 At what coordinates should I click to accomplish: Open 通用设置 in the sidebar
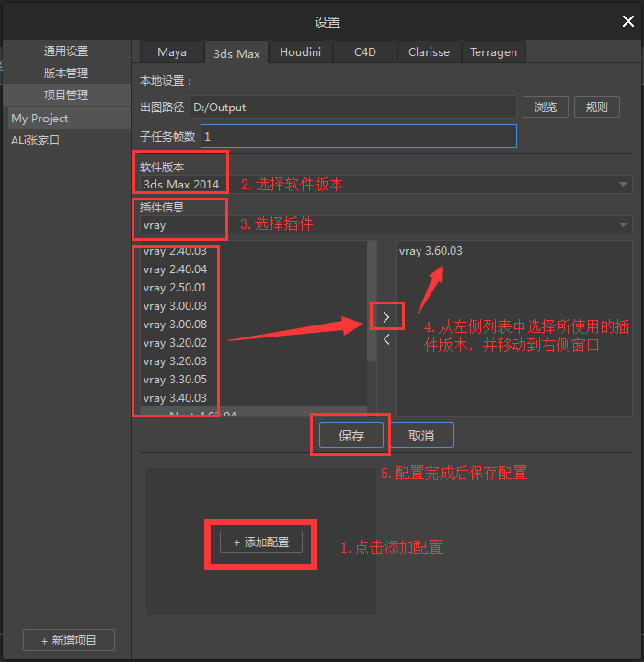tap(66, 51)
